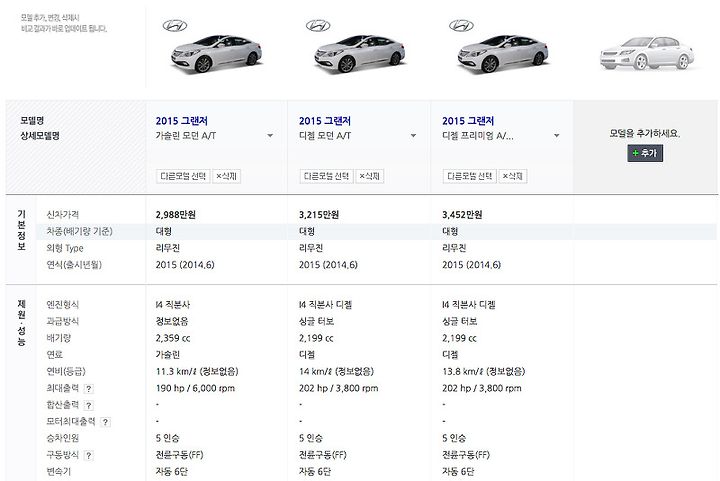Remove the first car with ×삭제
Image resolution: width=720 pixels, height=481 pixels.
226,176
